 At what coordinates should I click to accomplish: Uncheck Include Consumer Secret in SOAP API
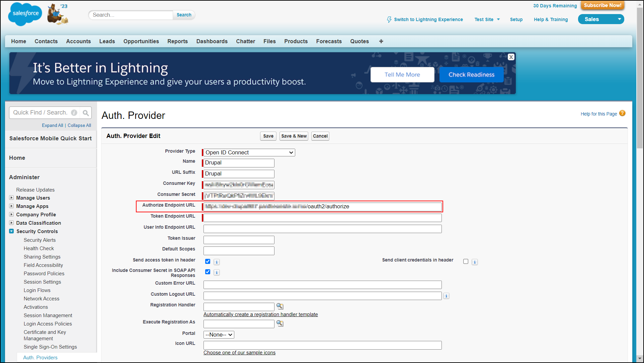click(208, 272)
